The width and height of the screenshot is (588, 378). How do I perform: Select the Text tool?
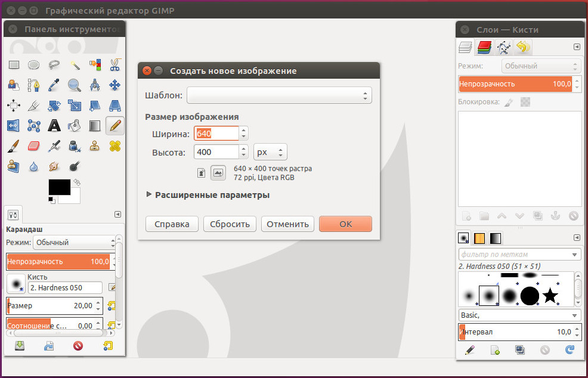point(54,126)
